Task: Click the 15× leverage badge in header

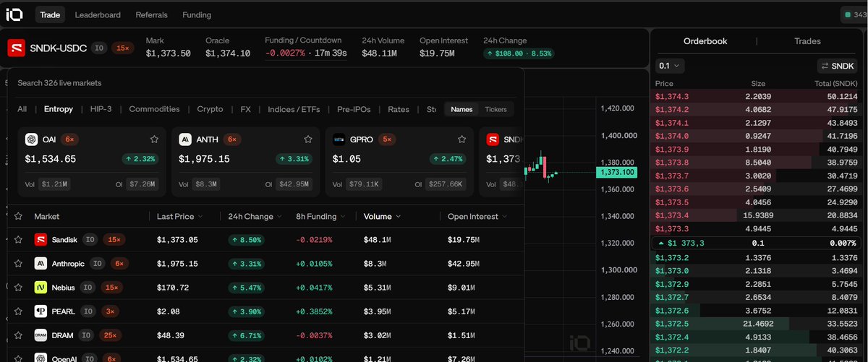Action: pos(124,48)
